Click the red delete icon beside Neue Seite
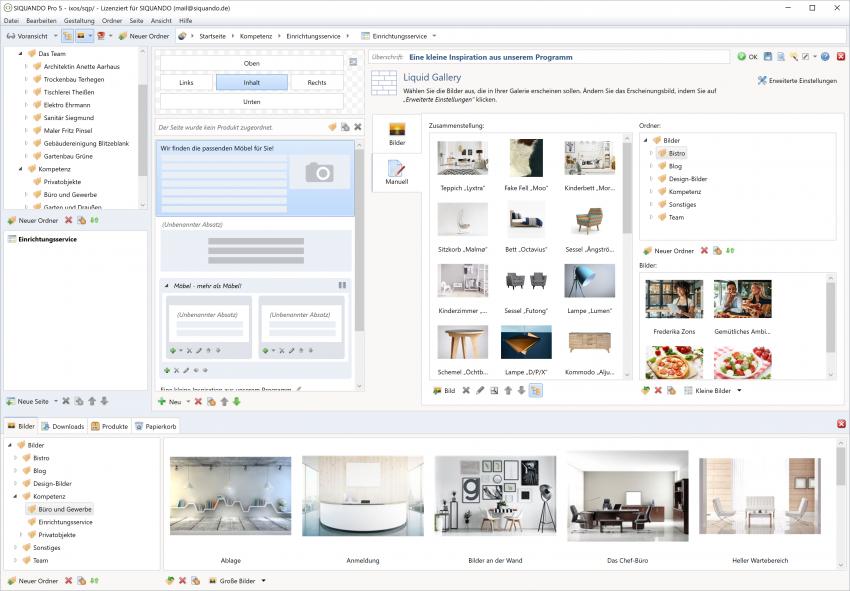 (x=66, y=401)
